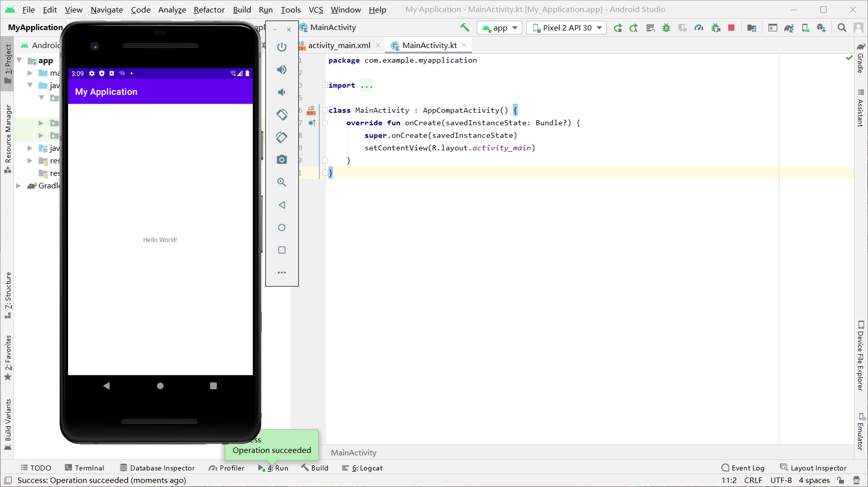Click the green Debug bug icon
The image size is (868, 487).
666,28
